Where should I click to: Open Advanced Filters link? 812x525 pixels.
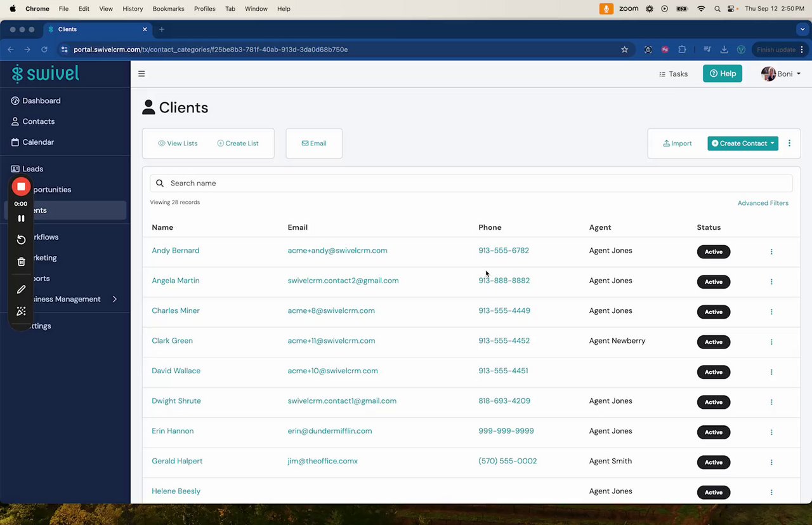[763, 203]
